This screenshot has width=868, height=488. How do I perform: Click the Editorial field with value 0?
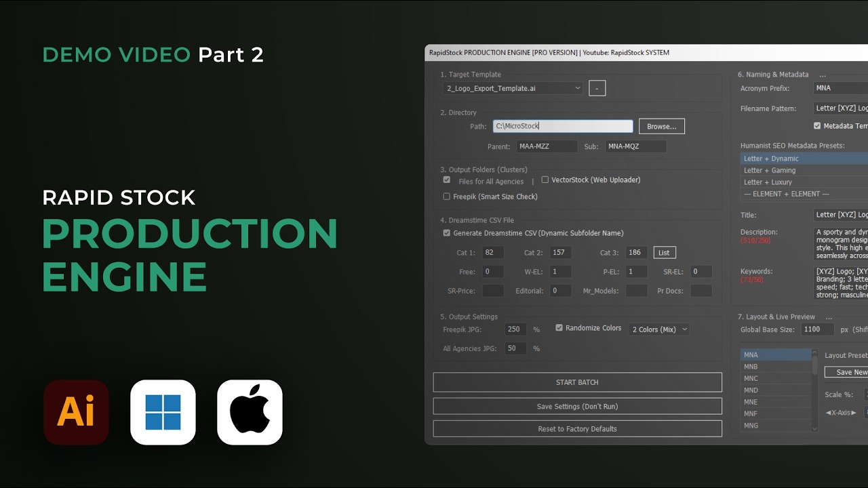pos(560,291)
